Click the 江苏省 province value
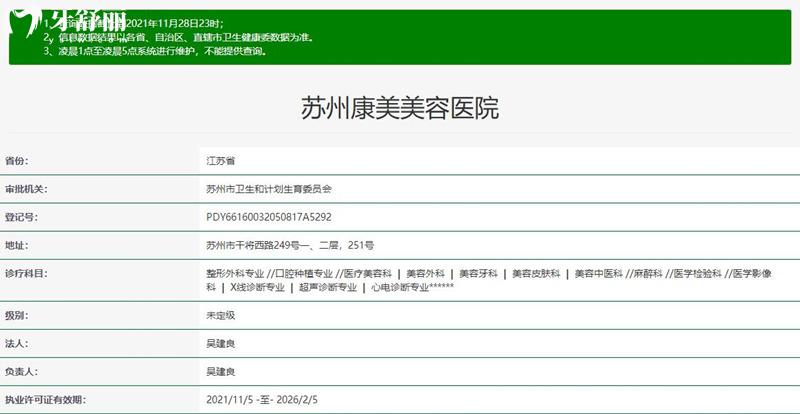The image size is (800, 414). pyautogui.click(x=220, y=160)
